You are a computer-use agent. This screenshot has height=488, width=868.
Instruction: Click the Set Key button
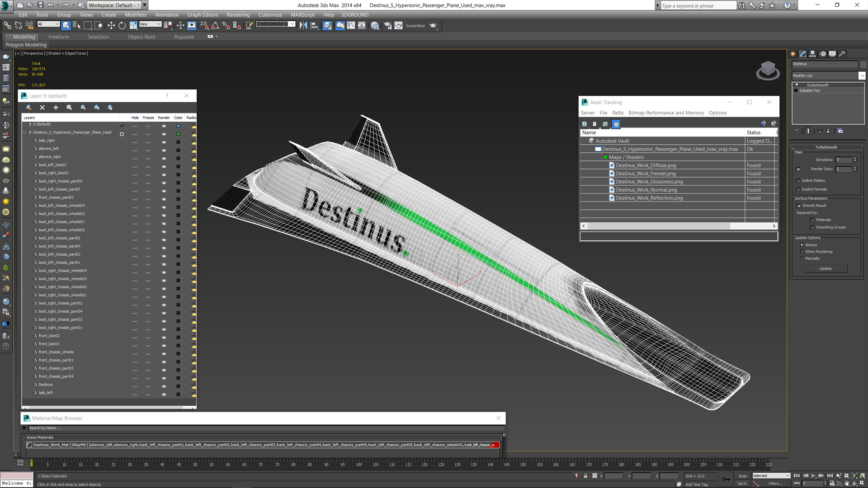(742, 483)
